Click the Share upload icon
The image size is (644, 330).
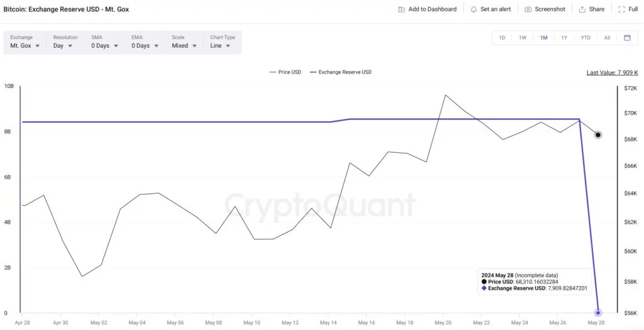coord(582,9)
